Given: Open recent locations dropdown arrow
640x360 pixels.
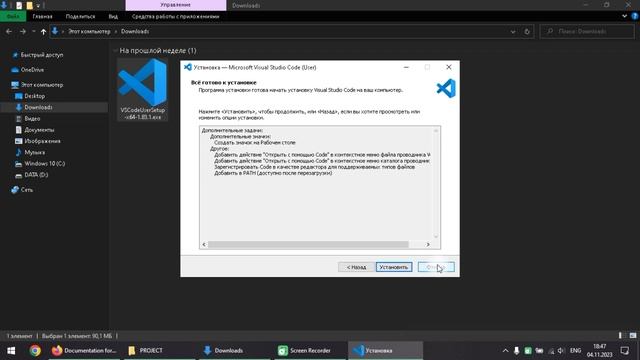Looking at the screenshot, I should pyautogui.click(x=33, y=31).
